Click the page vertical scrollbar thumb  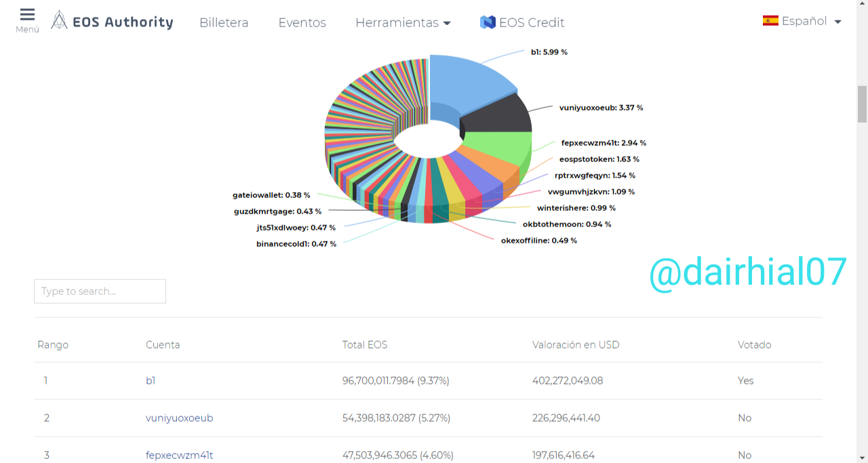pyautogui.click(x=862, y=104)
